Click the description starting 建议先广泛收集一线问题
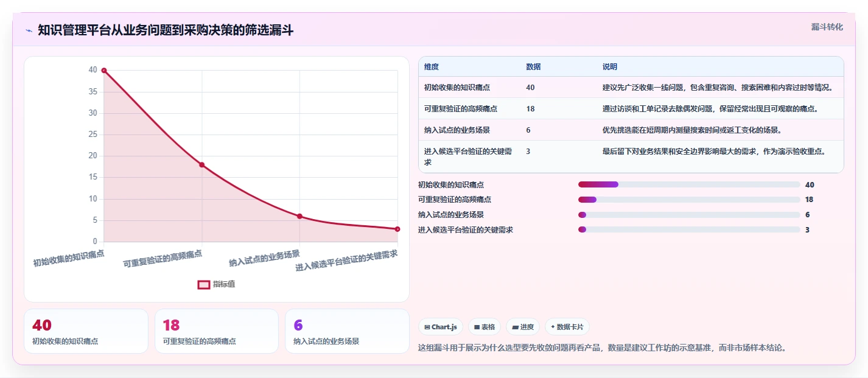 click(718, 88)
